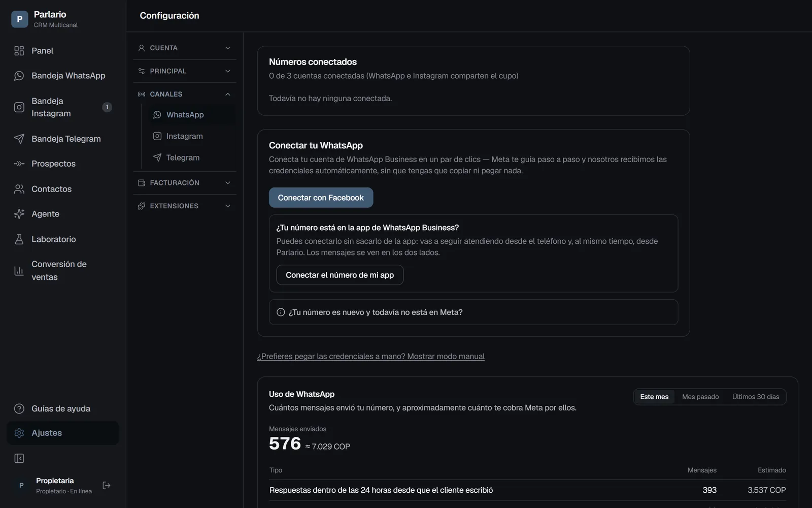Go to Prospectos page
Image resolution: width=812 pixels, height=508 pixels.
[x=63, y=164]
